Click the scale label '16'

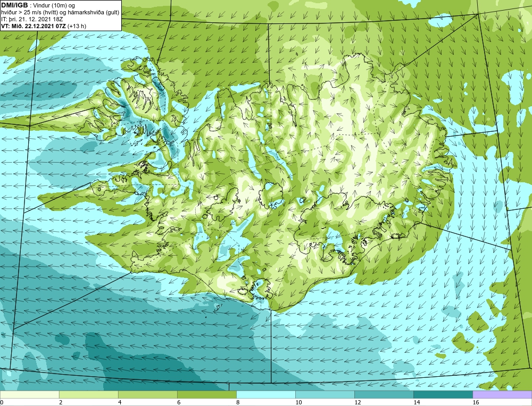[476, 402]
